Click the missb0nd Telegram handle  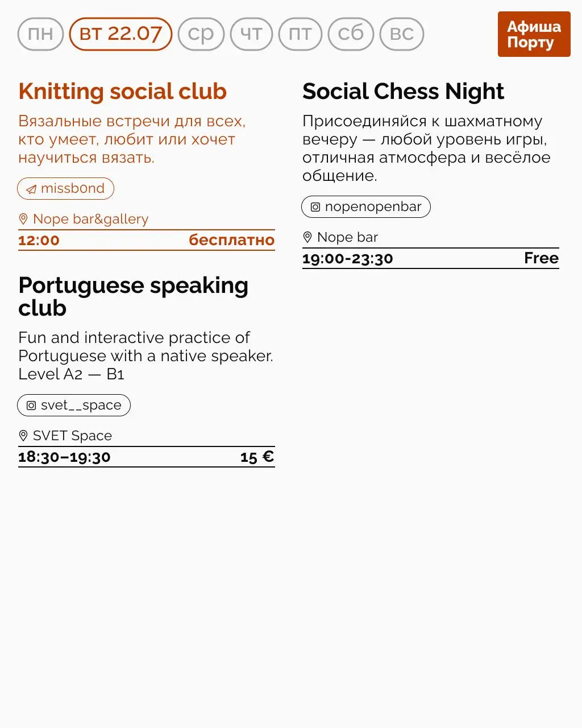(x=72, y=189)
